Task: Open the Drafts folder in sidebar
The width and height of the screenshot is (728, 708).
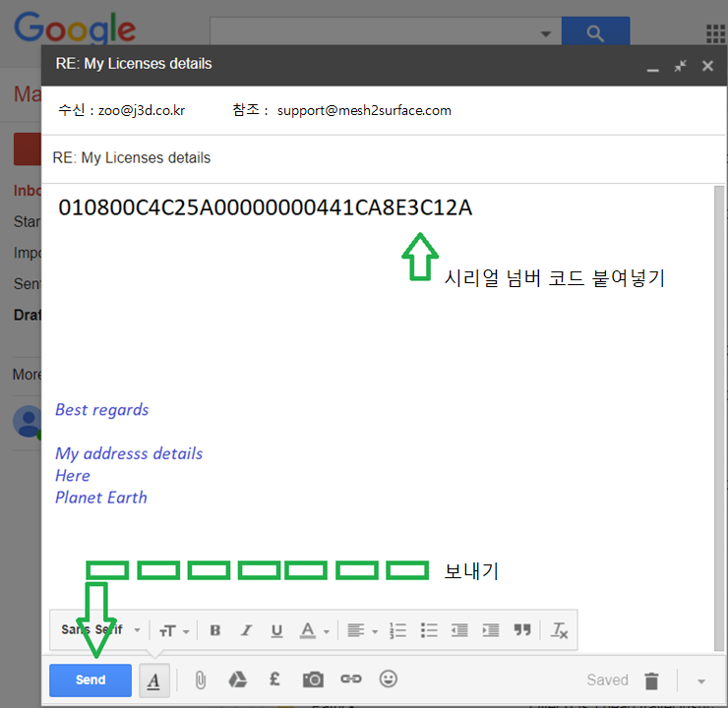Action: point(28,315)
